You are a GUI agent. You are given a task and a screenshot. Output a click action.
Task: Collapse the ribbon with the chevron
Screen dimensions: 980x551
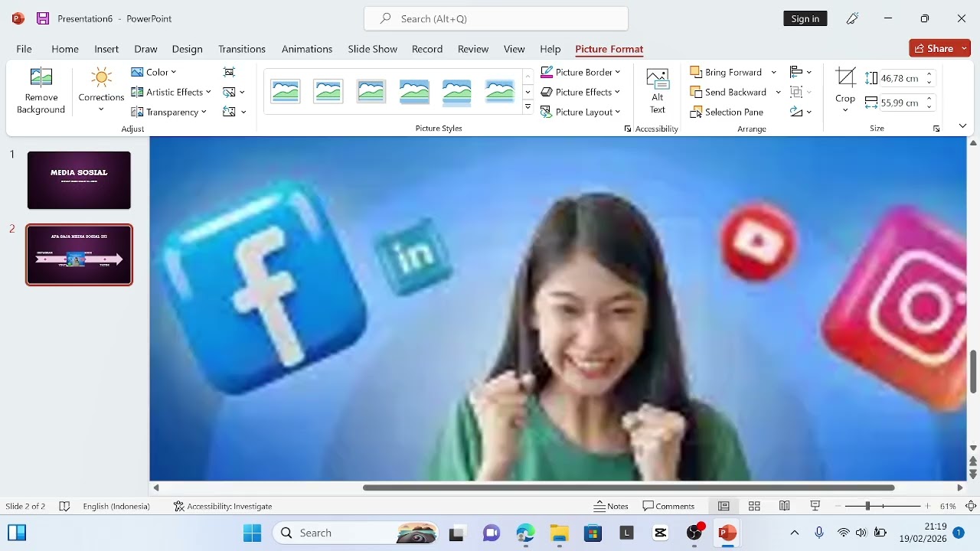[x=962, y=126]
